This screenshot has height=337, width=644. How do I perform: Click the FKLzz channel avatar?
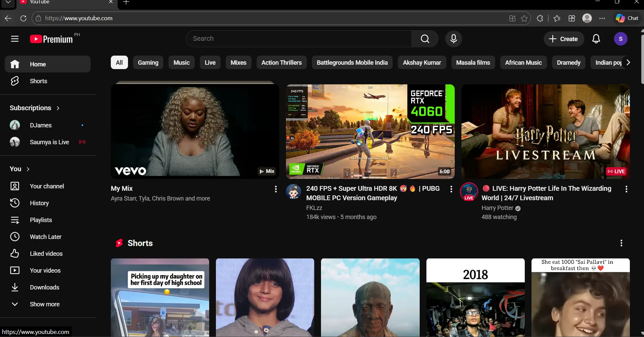[293, 191]
